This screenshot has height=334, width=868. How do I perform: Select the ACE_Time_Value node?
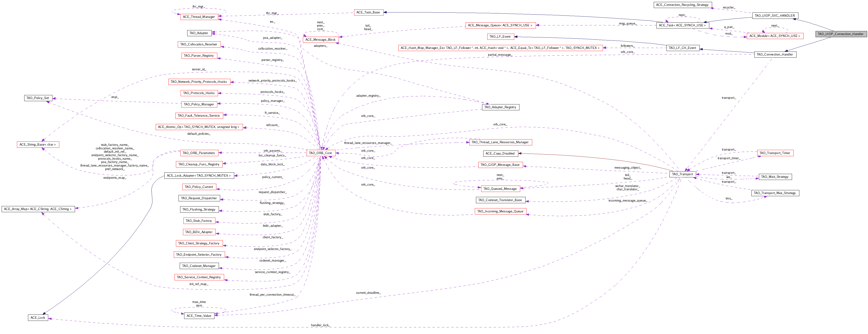pos(199,316)
